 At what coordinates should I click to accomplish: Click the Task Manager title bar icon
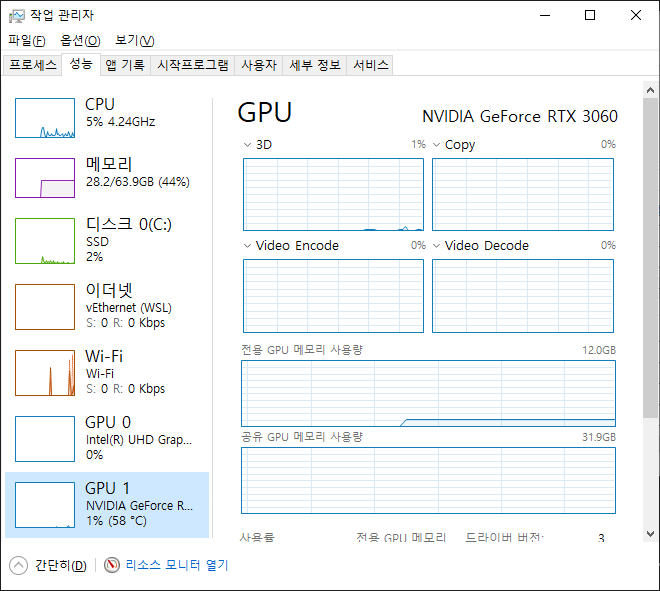point(17,16)
